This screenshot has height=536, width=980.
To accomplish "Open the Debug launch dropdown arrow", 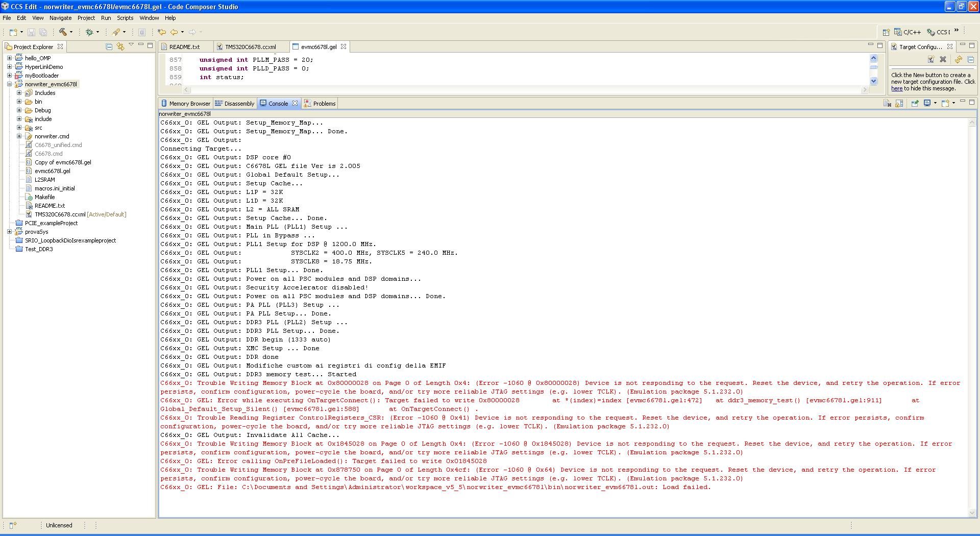I will pyautogui.click(x=97, y=32).
